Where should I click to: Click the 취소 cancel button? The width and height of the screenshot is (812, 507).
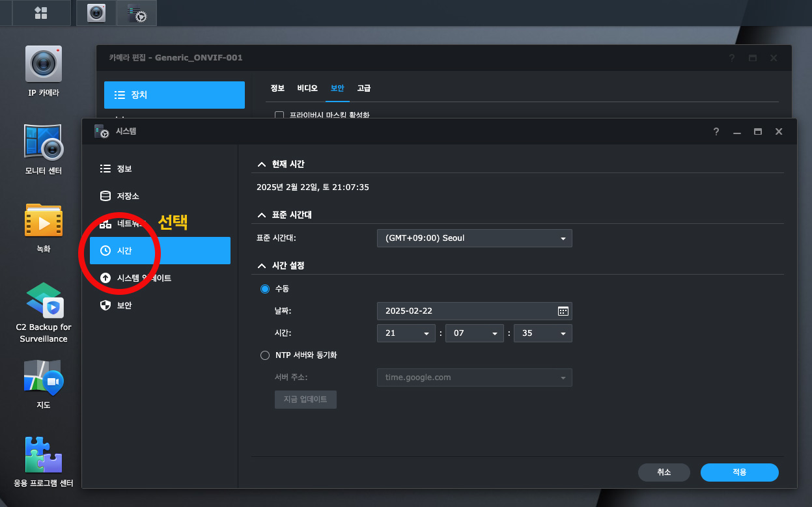pos(664,472)
